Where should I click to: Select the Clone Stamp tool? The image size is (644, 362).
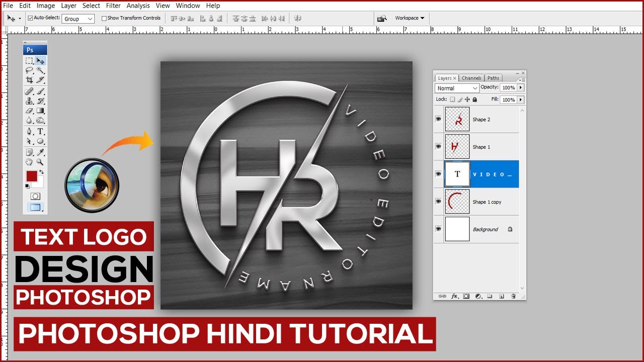pos(30,101)
